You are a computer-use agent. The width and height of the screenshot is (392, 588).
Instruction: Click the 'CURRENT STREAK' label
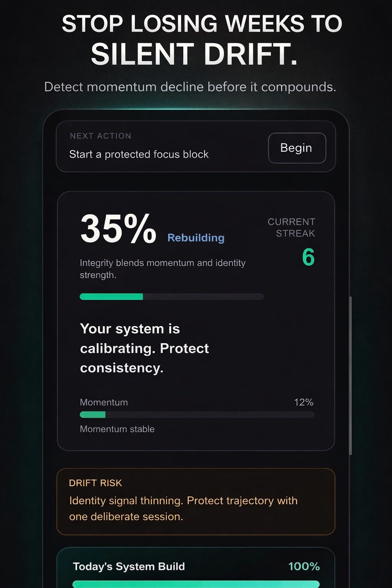(291, 227)
